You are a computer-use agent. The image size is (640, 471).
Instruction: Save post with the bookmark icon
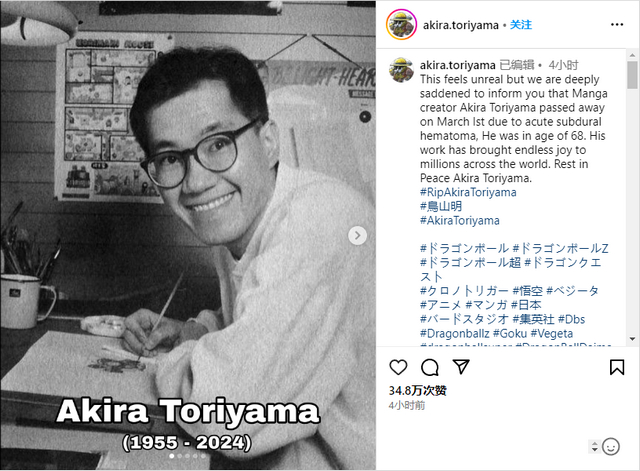[617, 367]
